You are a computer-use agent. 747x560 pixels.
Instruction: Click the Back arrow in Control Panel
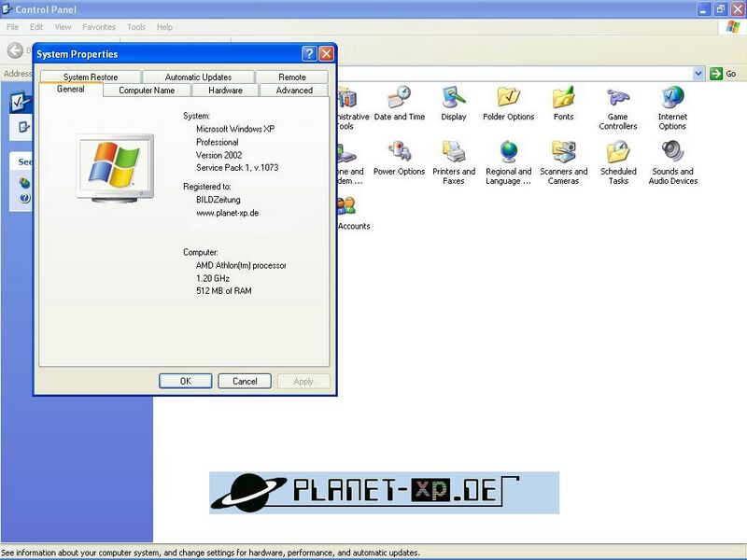point(15,50)
